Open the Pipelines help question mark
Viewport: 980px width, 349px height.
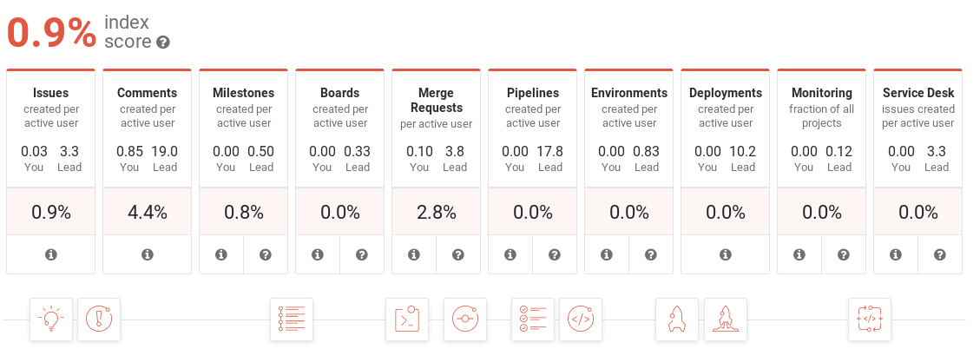point(555,254)
